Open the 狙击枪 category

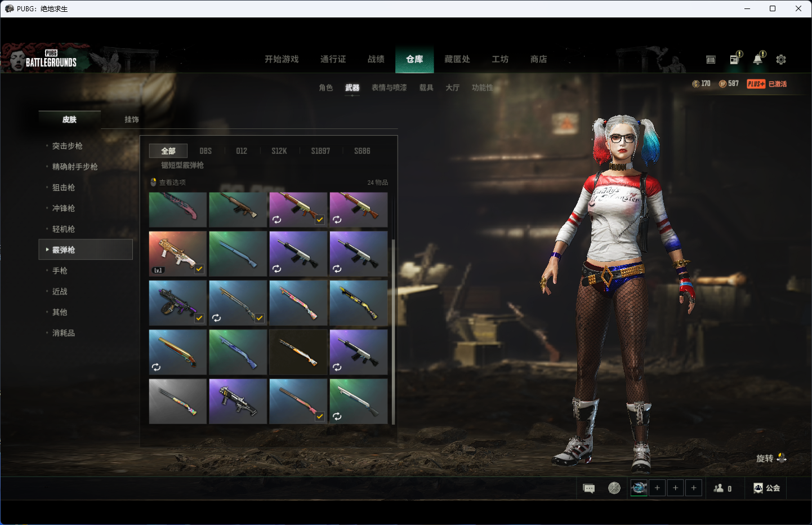[64, 188]
